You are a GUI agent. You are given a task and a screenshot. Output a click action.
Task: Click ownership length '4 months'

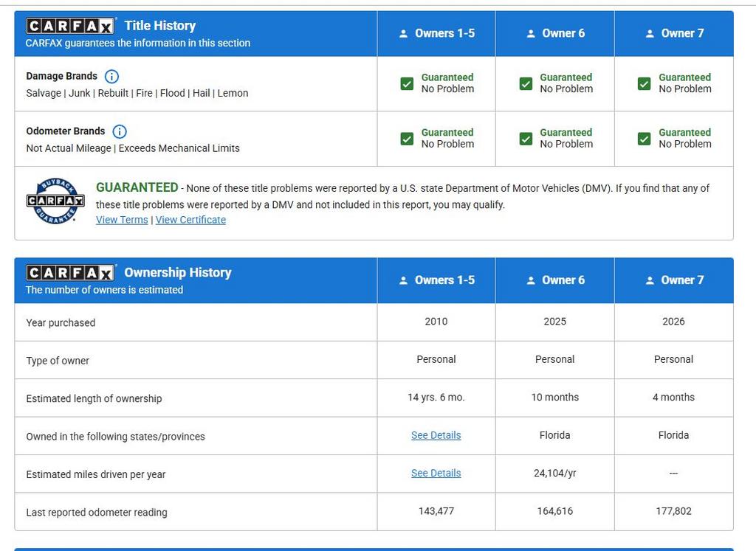pyautogui.click(x=673, y=398)
